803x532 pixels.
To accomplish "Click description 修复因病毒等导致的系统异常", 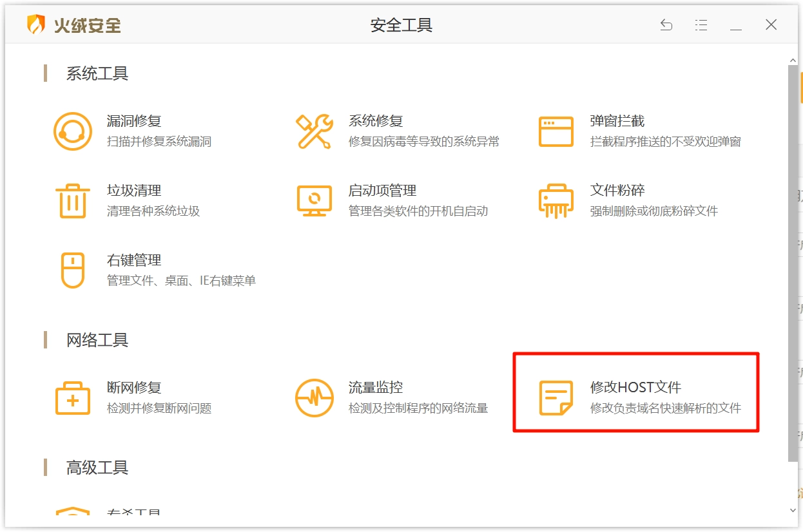I will (x=424, y=142).
